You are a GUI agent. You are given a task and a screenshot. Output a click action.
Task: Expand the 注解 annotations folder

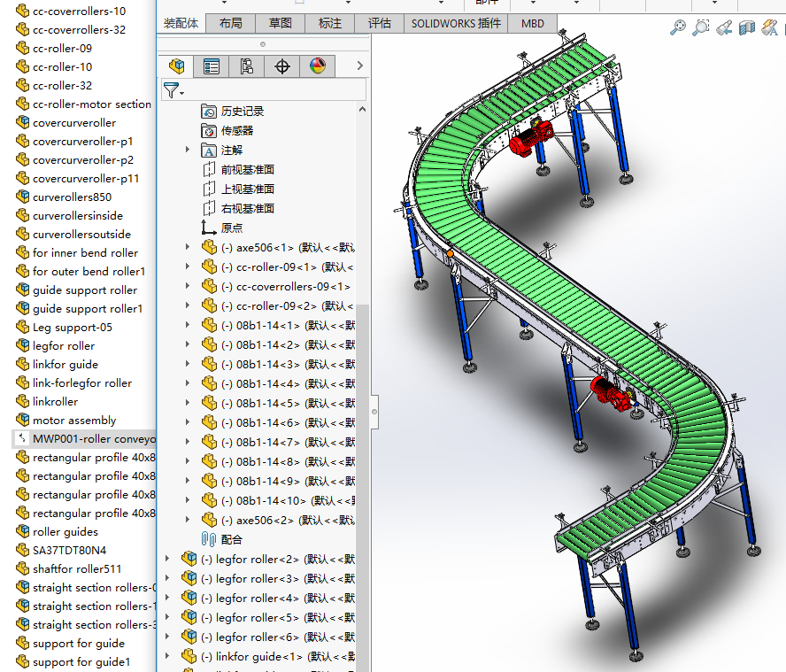pos(187,151)
